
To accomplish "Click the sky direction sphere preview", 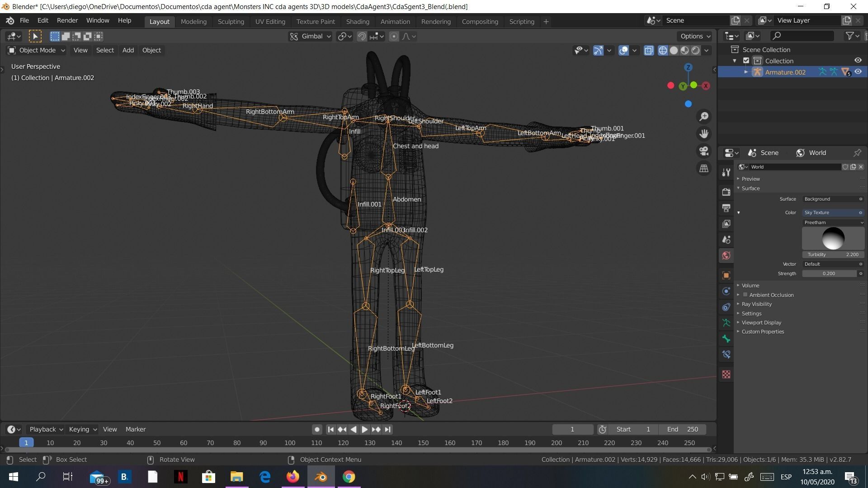I will (833, 238).
